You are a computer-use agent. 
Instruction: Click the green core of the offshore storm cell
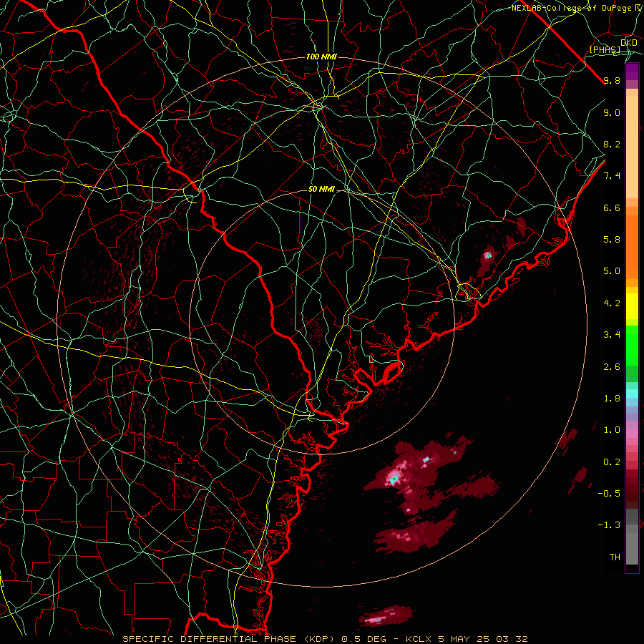394,479
